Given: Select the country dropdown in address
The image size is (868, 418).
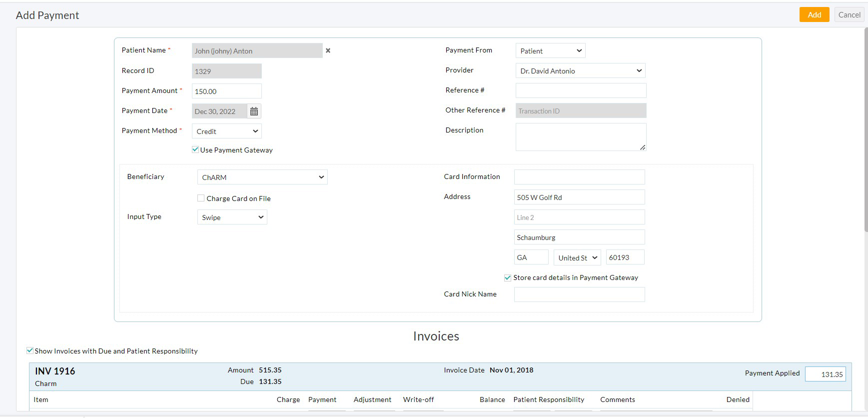Looking at the screenshot, I should click(577, 257).
